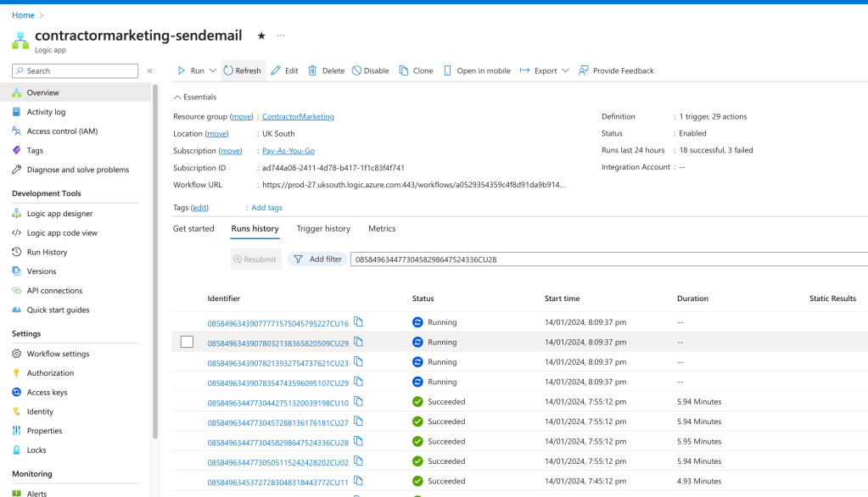Open run 08584963453727283048318443772CU11
Viewport: 868px width, 497px height.
pos(278,483)
